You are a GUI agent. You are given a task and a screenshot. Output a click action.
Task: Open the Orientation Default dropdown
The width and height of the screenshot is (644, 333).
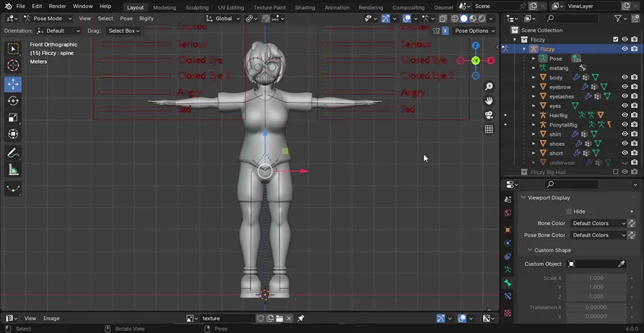pyautogui.click(x=59, y=31)
